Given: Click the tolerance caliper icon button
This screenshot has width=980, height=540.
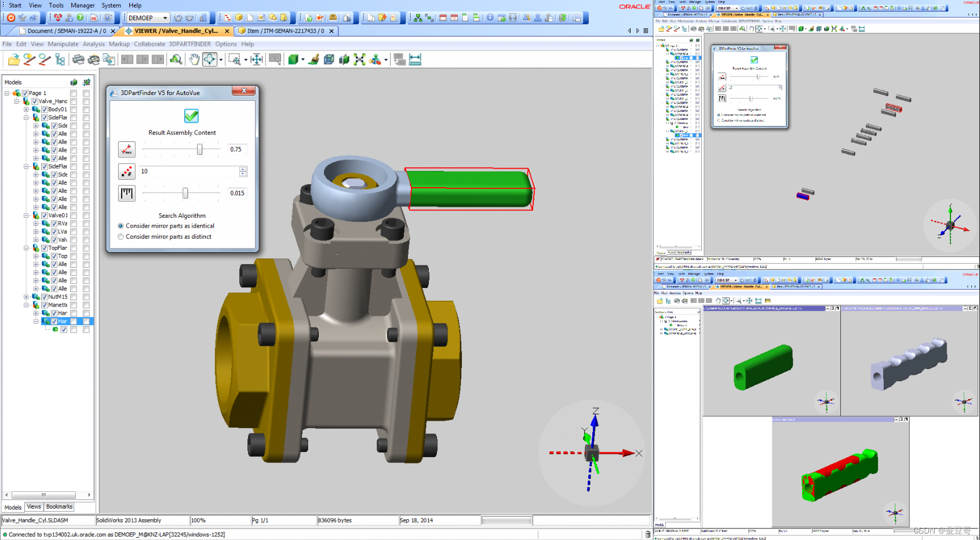Looking at the screenshot, I should (x=127, y=193).
